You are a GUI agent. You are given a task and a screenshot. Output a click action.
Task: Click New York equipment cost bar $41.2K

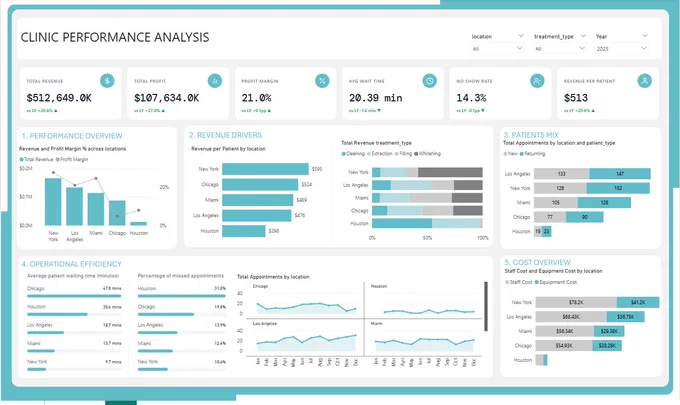point(638,302)
